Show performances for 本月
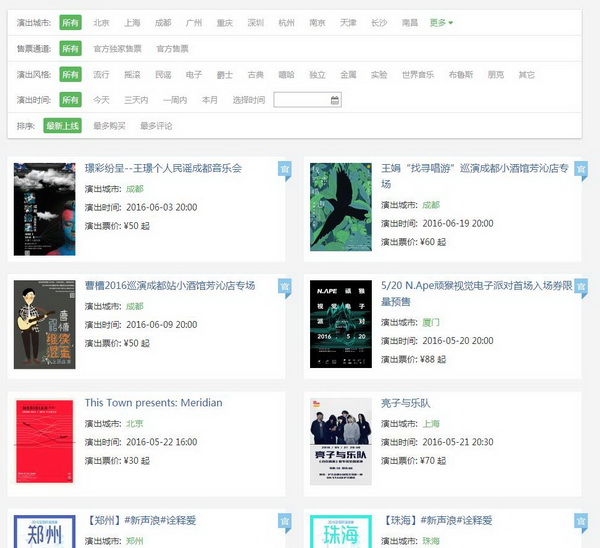 click(210, 100)
